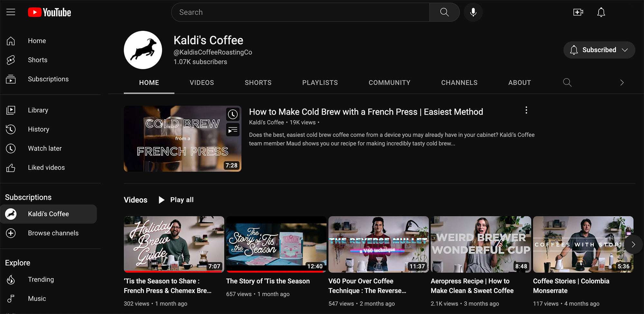
Task: Open the featured Cold Brew French Press thumbnail
Action: pos(183,139)
